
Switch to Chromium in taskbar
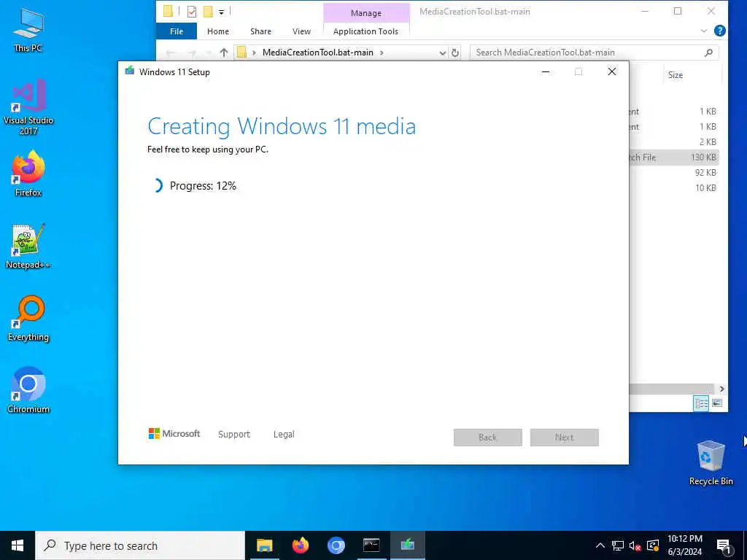[x=336, y=545]
